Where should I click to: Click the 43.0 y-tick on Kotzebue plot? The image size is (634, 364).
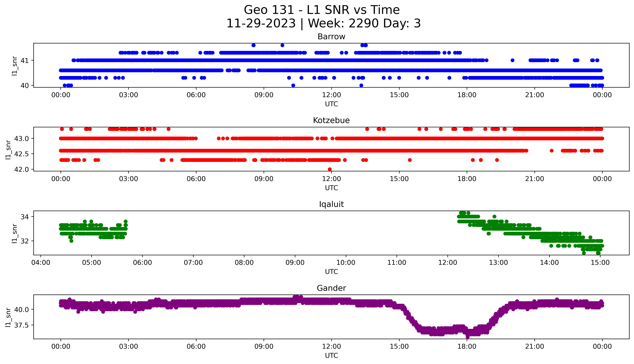[x=21, y=138]
